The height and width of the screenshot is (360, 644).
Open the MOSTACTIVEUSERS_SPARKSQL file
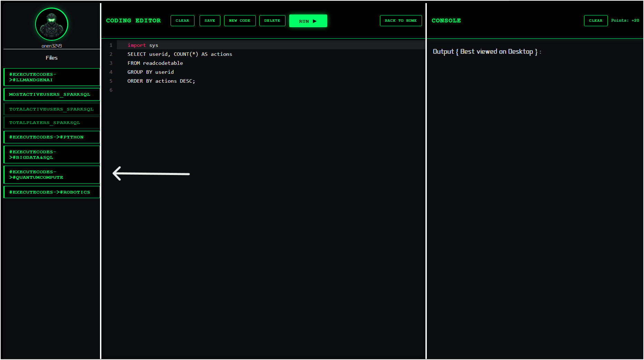(52, 94)
